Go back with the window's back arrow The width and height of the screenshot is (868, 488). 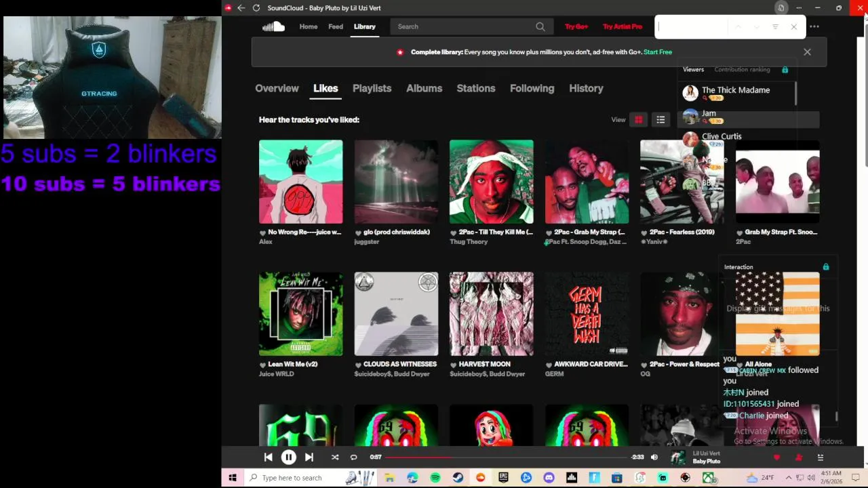(x=241, y=8)
